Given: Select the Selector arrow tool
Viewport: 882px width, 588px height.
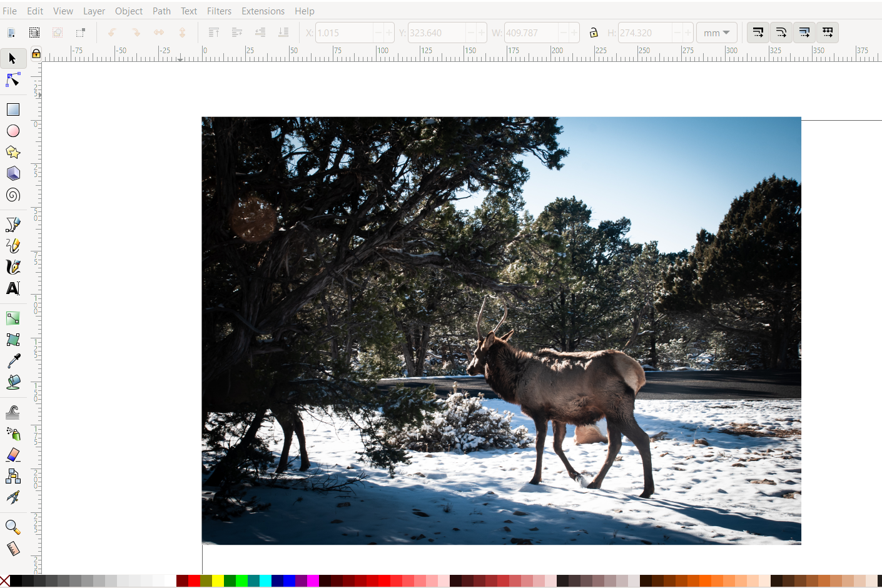Looking at the screenshot, I should pyautogui.click(x=13, y=58).
